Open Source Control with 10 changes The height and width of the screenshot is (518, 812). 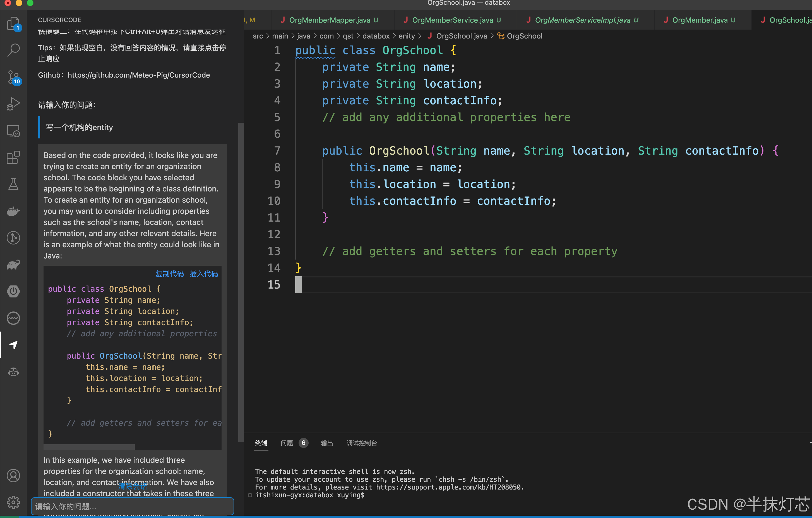click(x=13, y=77)
